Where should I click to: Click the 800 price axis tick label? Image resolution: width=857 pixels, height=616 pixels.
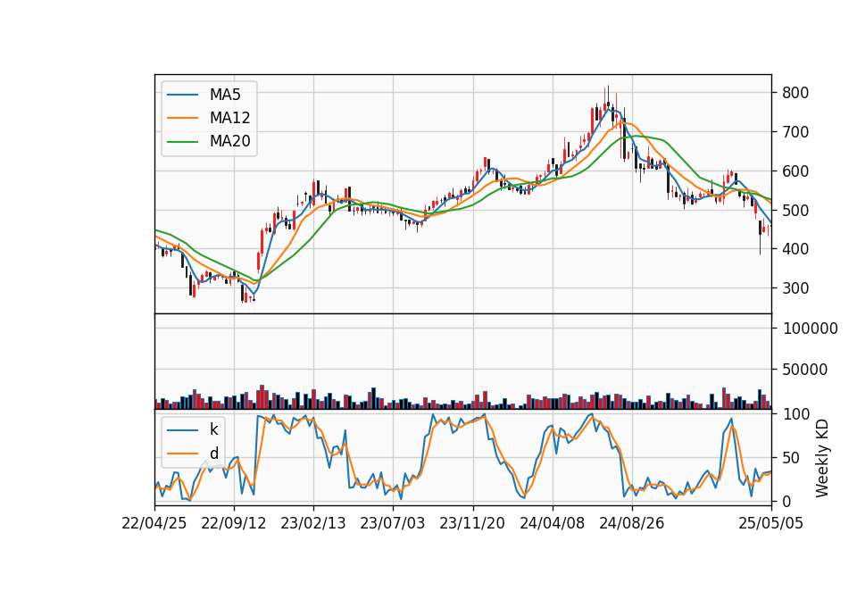795,93
